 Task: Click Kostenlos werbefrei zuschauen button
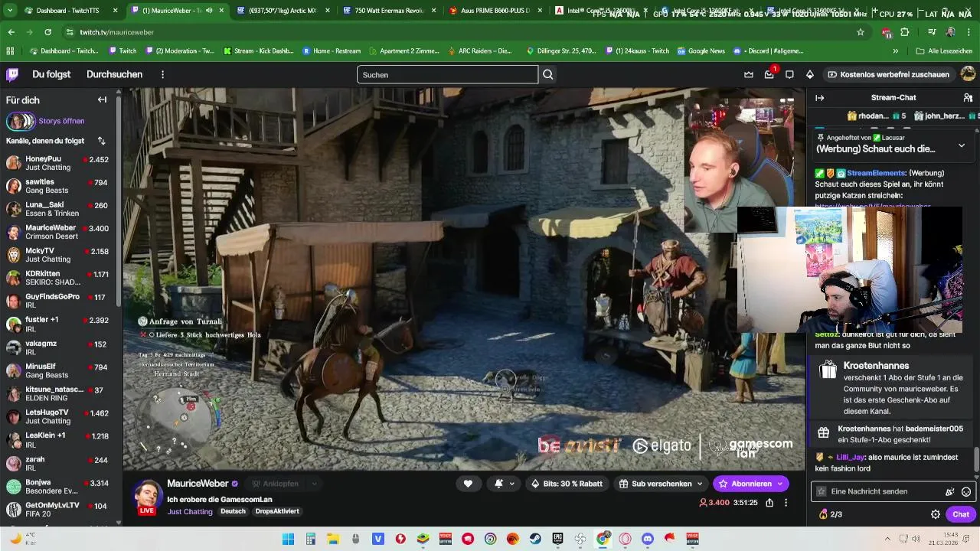[888, 74]
